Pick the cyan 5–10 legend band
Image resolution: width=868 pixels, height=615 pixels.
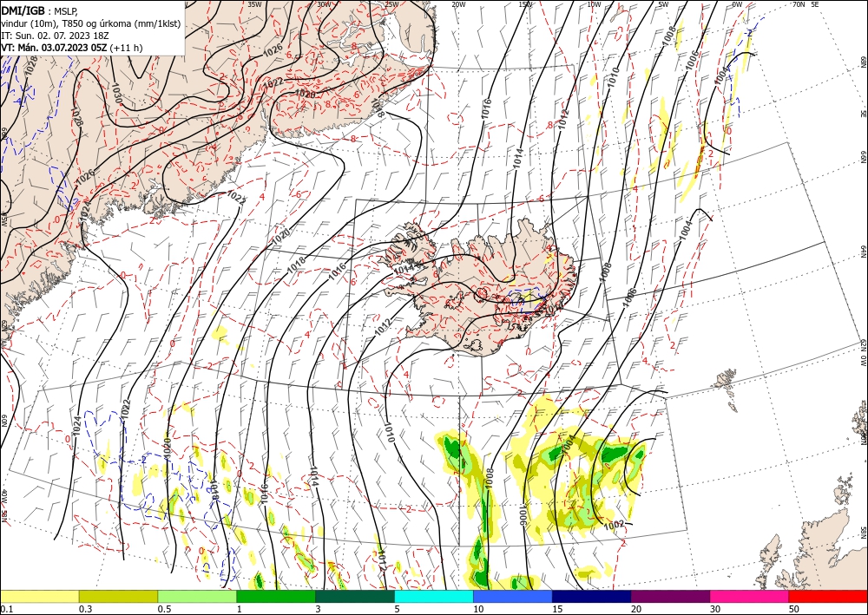click(x=434, y=596)
